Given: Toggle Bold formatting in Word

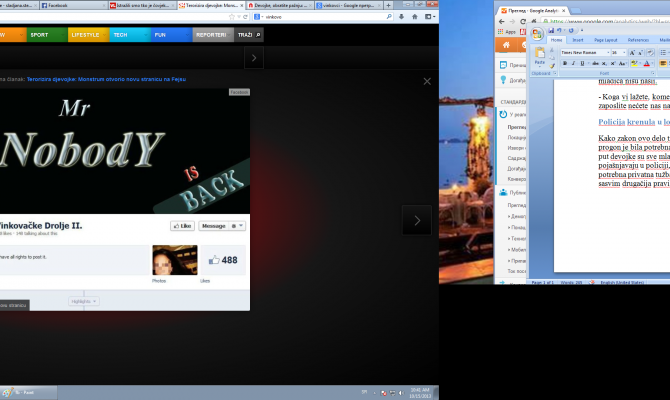Looking at the screenshot, I should [x=565, y=62].
